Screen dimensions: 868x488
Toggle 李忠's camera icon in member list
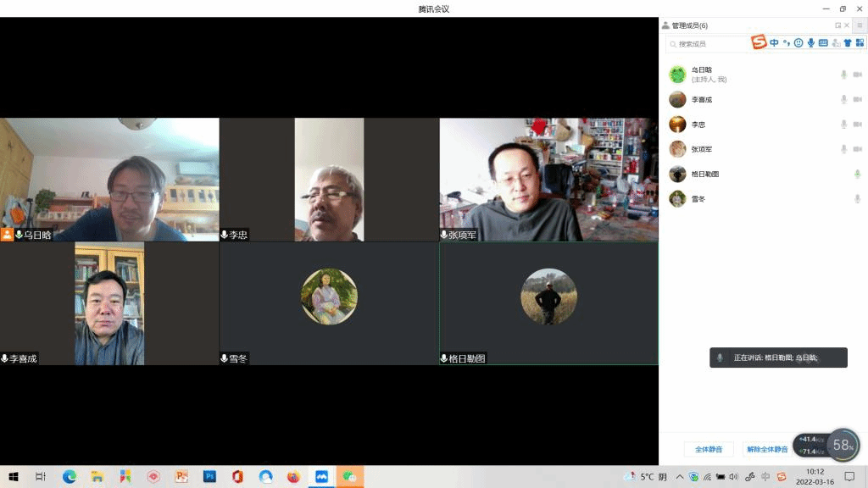click(x=857, y=125)
